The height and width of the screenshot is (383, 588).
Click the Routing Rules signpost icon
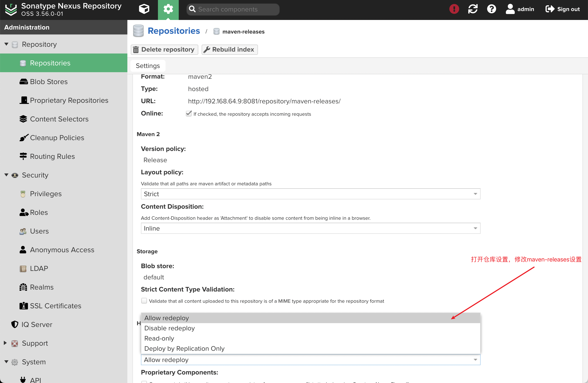[x=23, y=156]
